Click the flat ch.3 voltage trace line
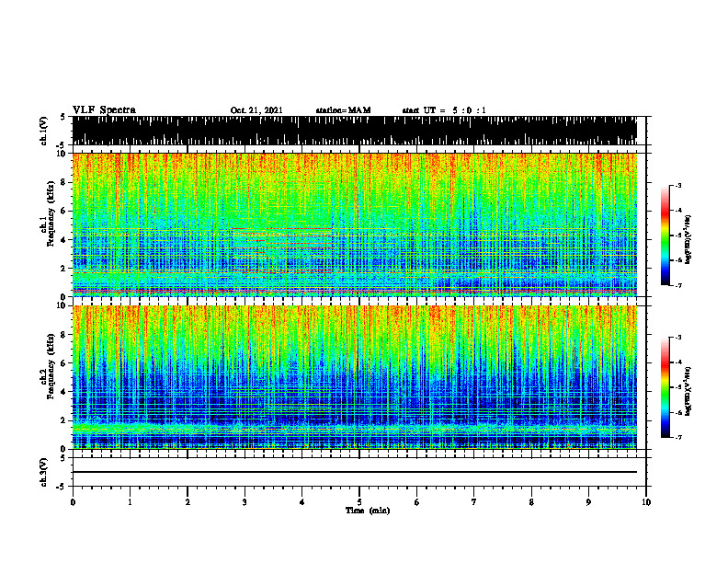 pyautogui.click(x=355, y=472)
